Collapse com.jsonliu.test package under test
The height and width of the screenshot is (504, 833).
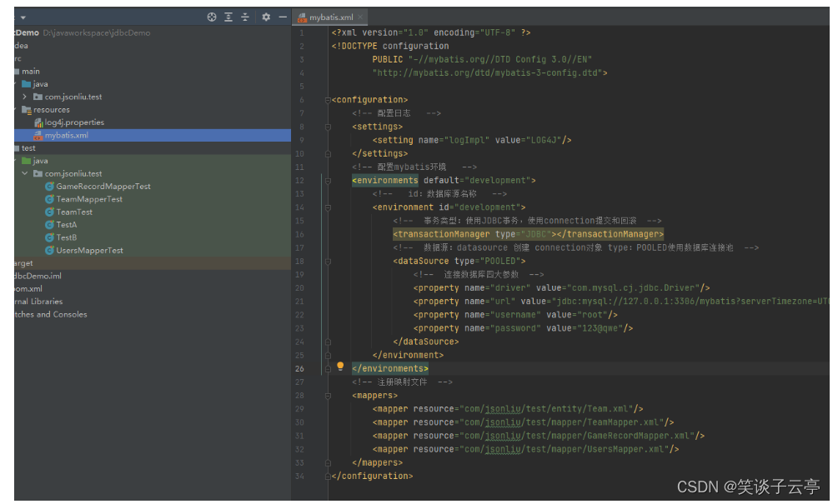pos(25,174)
